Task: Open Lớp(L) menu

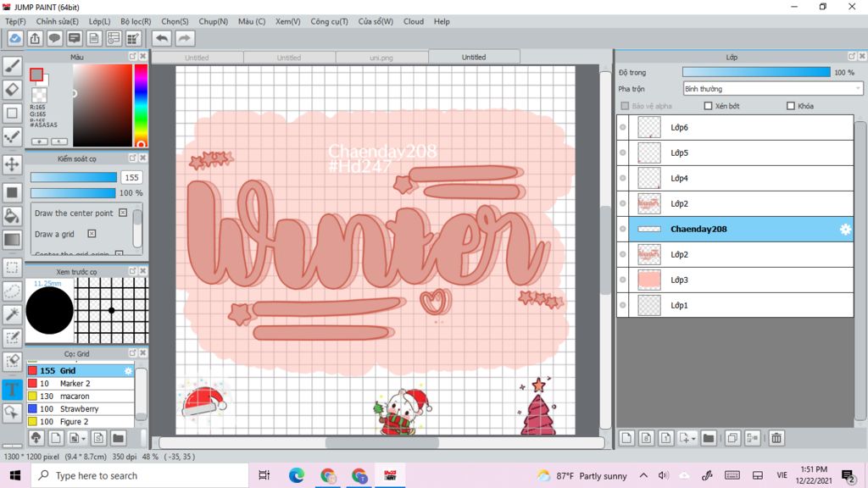Action: click(x=100, y=21)
